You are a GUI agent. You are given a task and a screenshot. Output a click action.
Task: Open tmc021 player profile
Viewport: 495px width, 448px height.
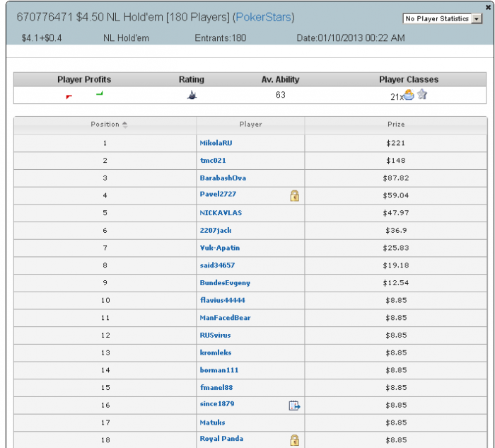[x=213, y=160]
